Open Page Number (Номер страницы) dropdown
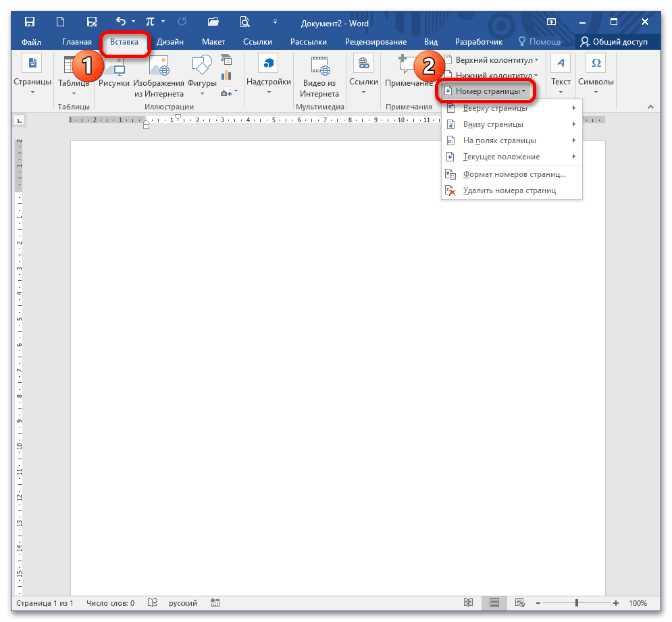The image size is (672, 622). (485, 91)
